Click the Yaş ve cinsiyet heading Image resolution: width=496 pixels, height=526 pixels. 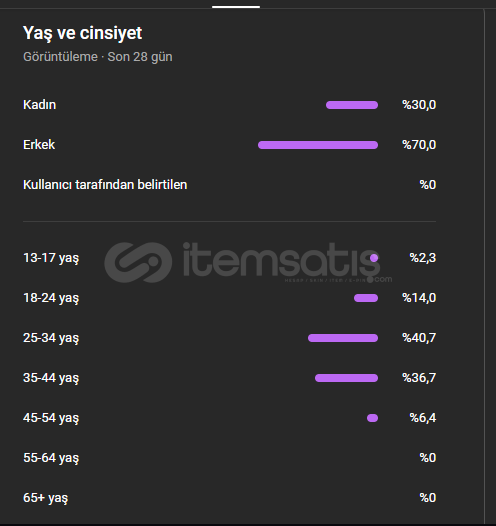pos(82,33)
